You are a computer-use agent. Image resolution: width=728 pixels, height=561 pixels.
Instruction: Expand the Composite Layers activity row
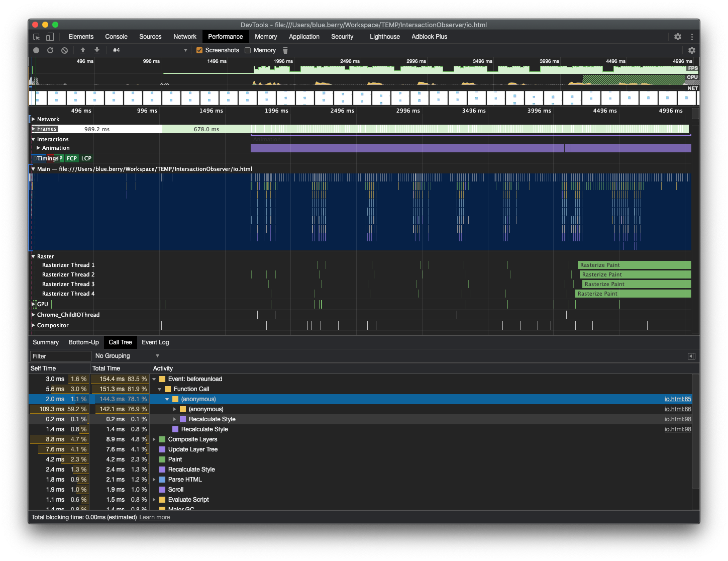(x=154, y=439)
